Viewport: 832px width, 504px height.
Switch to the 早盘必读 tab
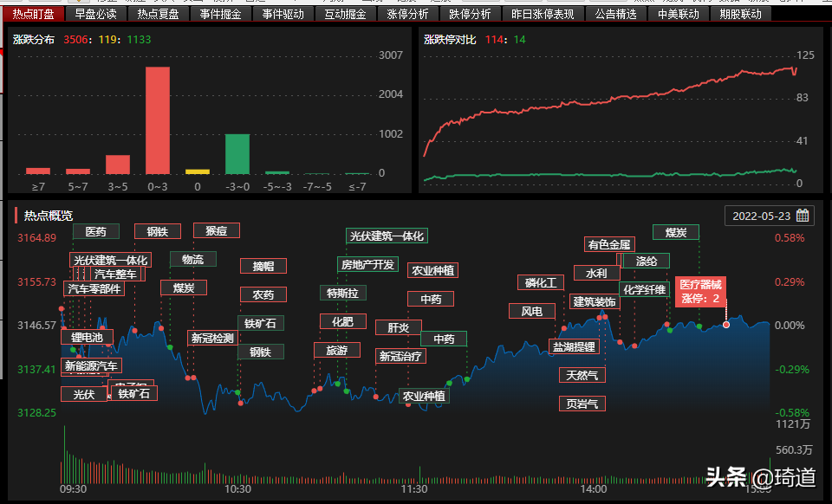[x=95, y=14]
